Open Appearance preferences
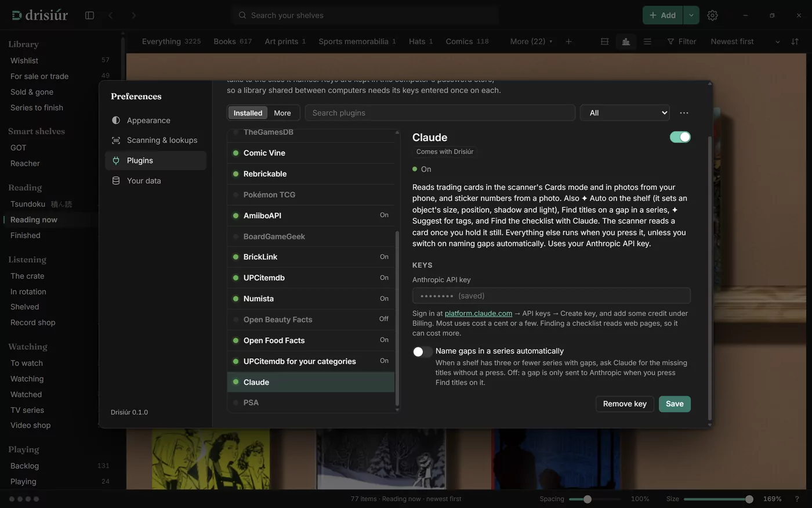Image resolution: width=812 pixels, height=508 pixels. tap(155, 120)
